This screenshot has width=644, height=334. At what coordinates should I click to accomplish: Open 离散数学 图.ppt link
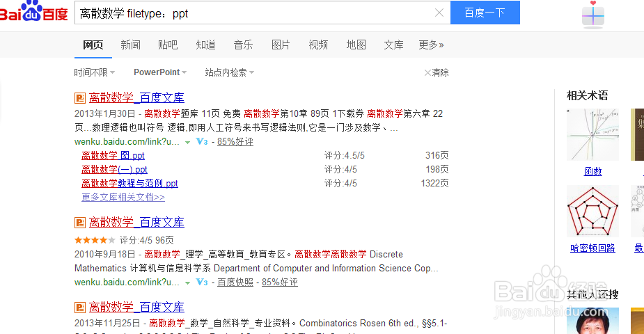coord(113,155)
